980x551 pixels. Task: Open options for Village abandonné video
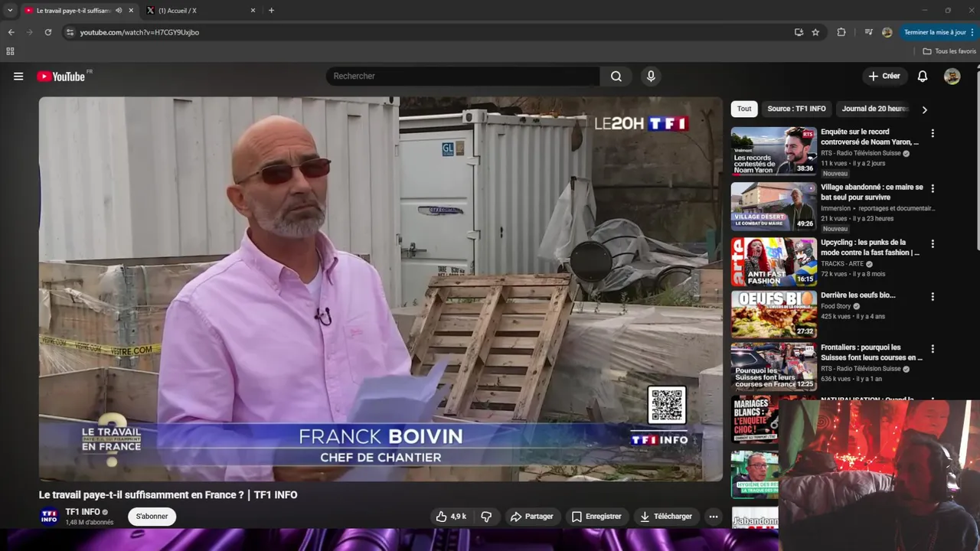(x=932, y=188)
